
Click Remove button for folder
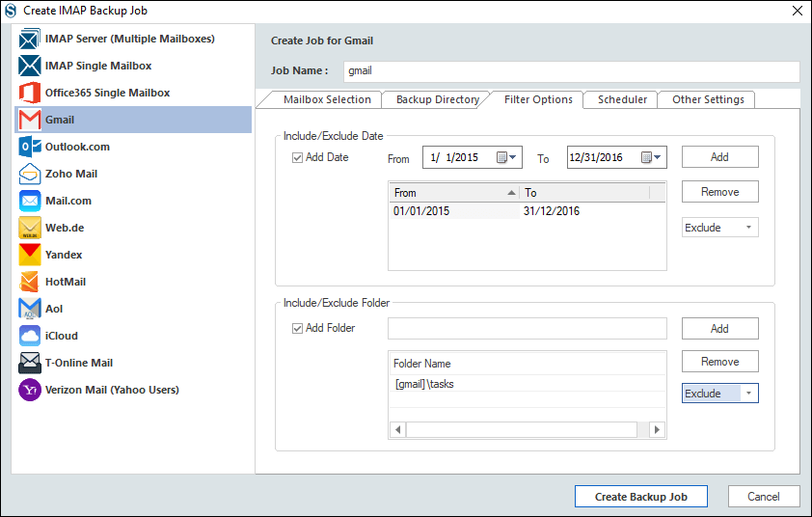coord(719,362)
